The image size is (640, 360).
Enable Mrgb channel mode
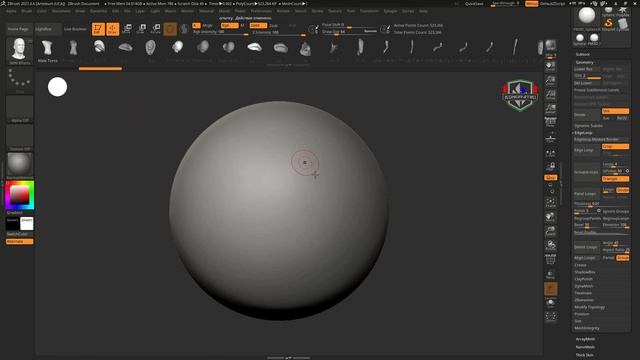[x=208, y=25]
